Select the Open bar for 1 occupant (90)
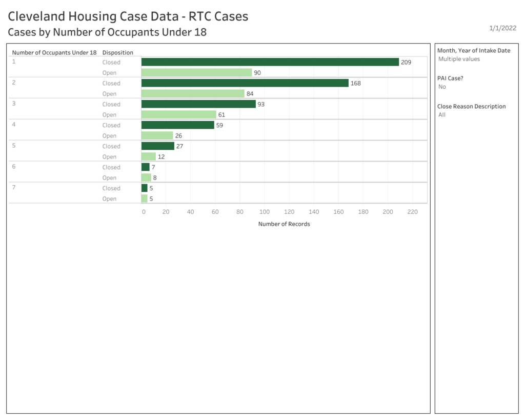Screen dimensions: 525x420 pos(196,73)
